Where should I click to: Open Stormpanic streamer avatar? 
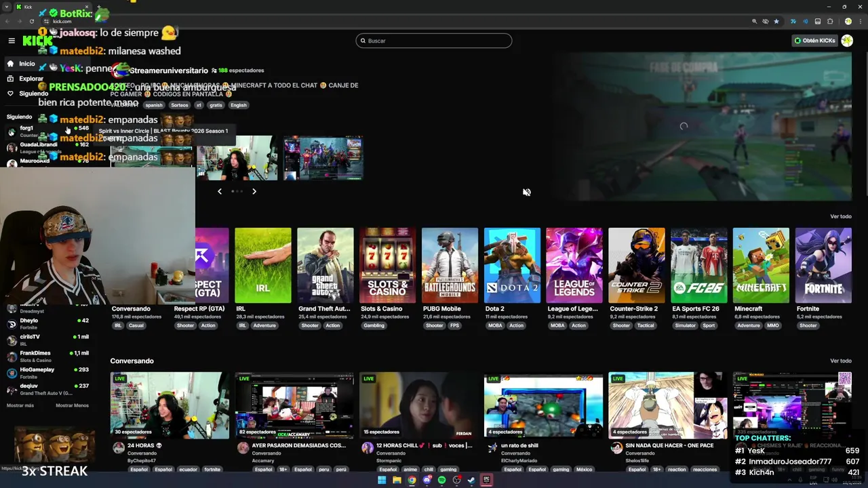click(x=368, y=448)
